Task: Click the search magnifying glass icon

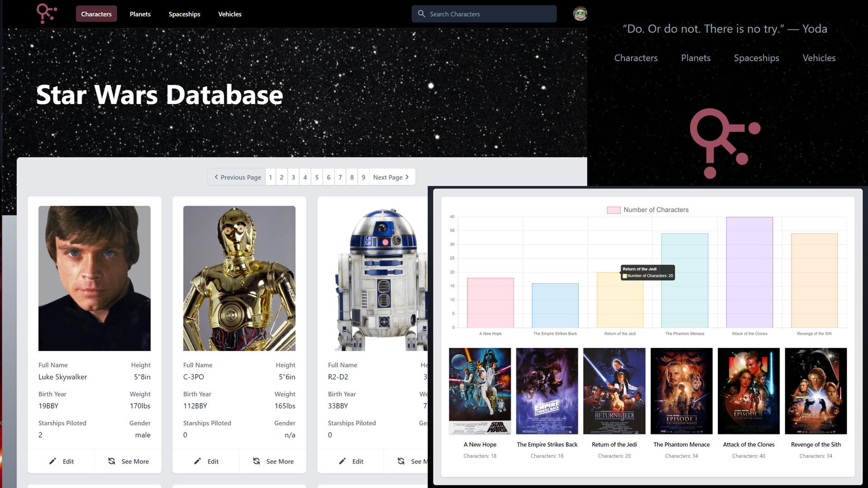Action: click(421, 14)
